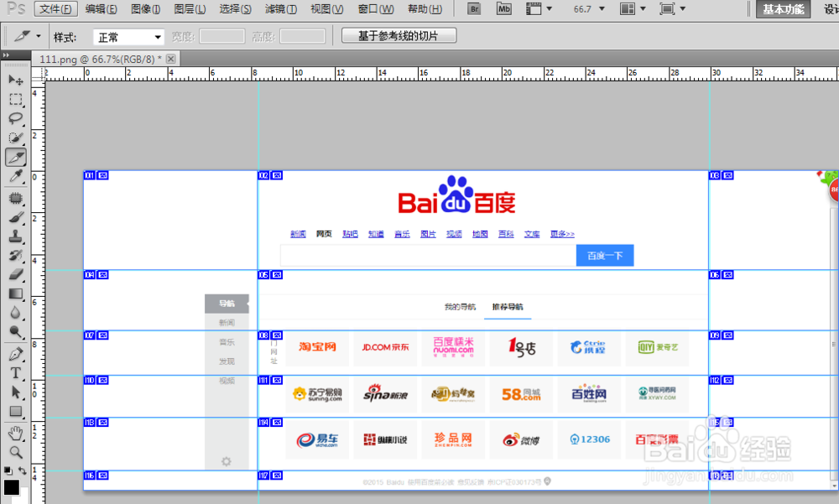This screenshot has height=504, width=839.
Task: Select the Quick Selection tool
Action: pos(15,138)
